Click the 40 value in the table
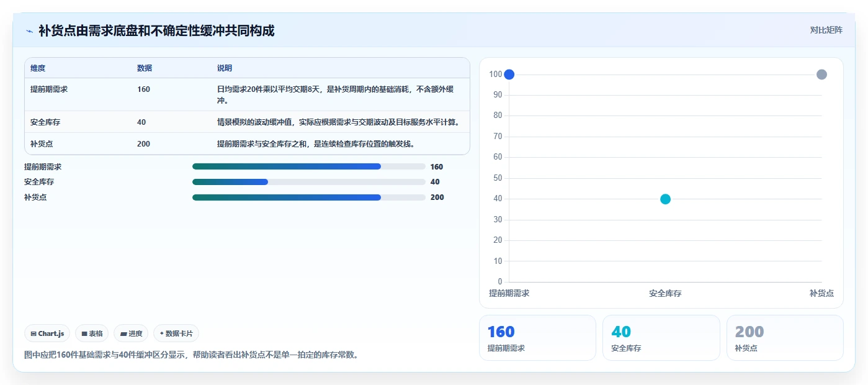The width and height of the screenshot is (868, 385). (141, 122)
